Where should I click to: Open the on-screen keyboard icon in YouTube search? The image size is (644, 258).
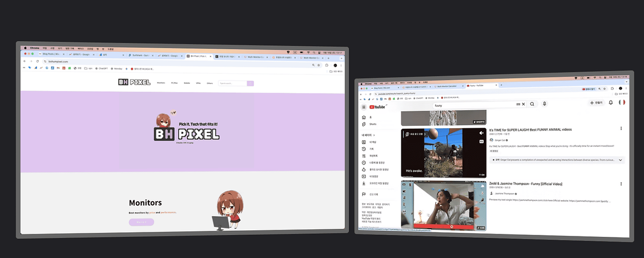point(518,104)
